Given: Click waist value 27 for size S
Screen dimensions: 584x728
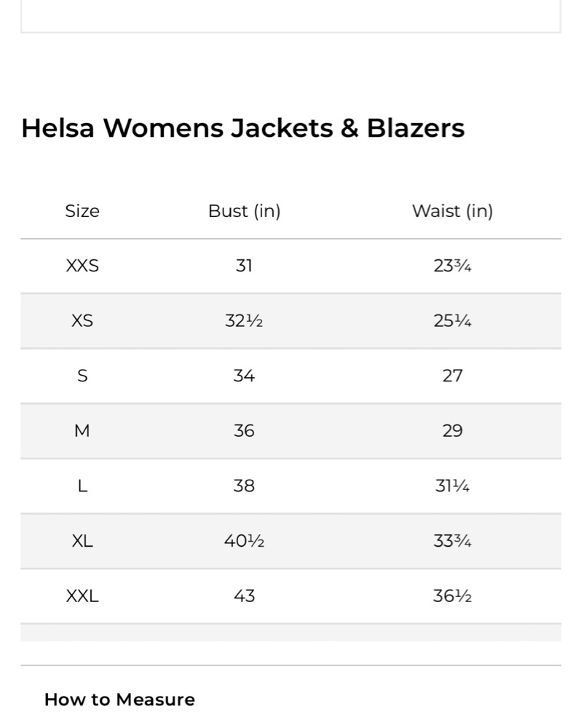Looking at the screenshot, I should (x=452, y=376).
